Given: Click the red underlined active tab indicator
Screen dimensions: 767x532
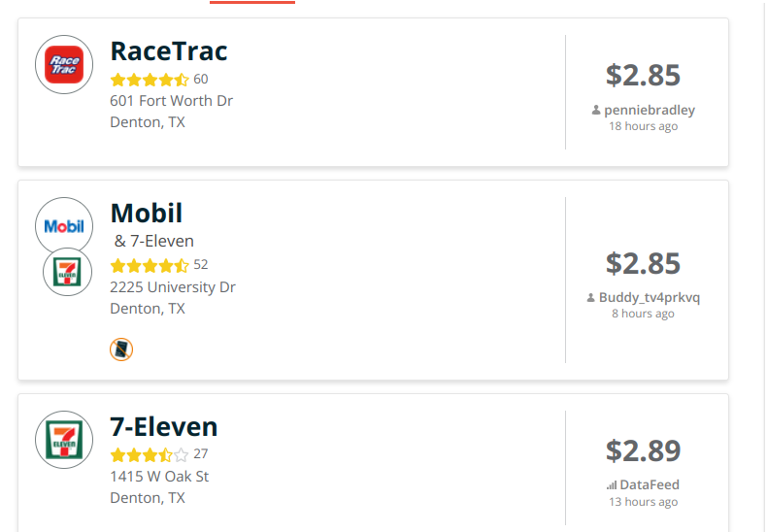Looking at the screenshot, I should [x=252, y=2].
